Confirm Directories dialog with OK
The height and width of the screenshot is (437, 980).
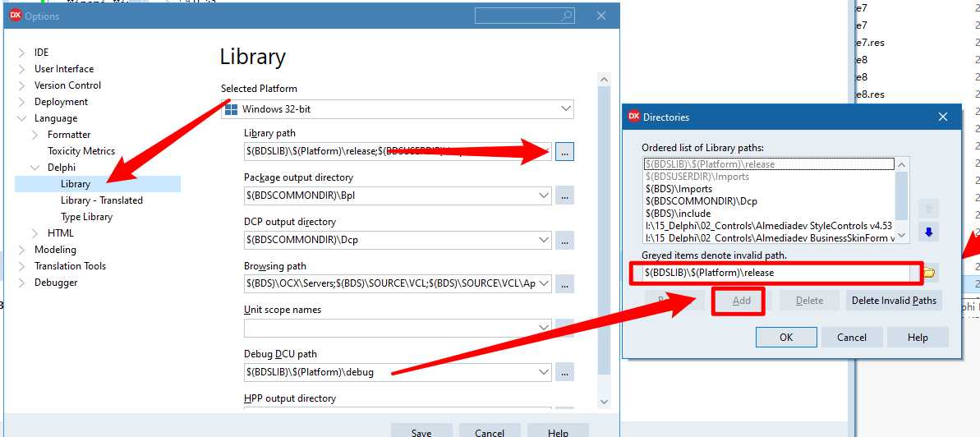(786, 337)
